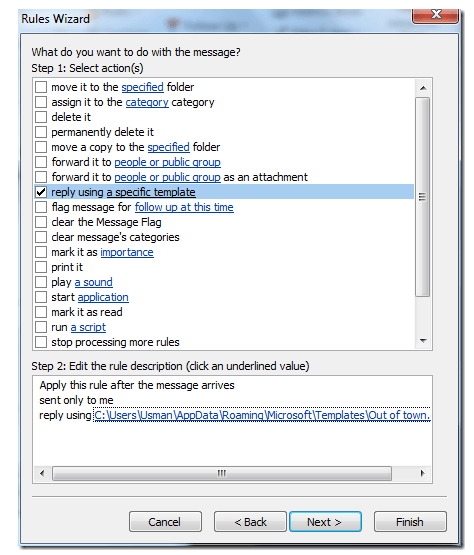Select the 'importance' link

(127, 252)
